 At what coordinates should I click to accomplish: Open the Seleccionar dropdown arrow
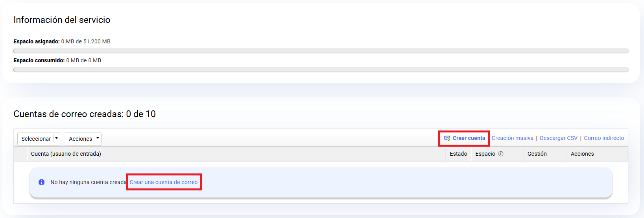tap(57, 138)
